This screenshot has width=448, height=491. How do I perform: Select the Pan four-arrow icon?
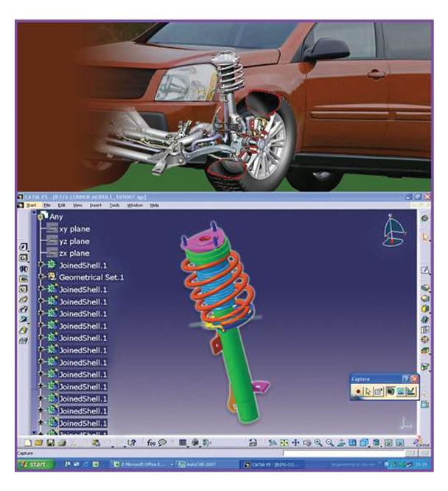[295, 442]
